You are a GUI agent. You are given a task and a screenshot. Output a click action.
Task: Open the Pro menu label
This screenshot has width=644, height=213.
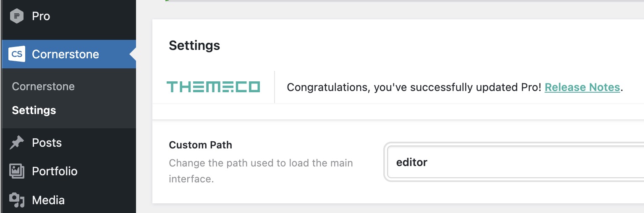click(x=41, y=16)
